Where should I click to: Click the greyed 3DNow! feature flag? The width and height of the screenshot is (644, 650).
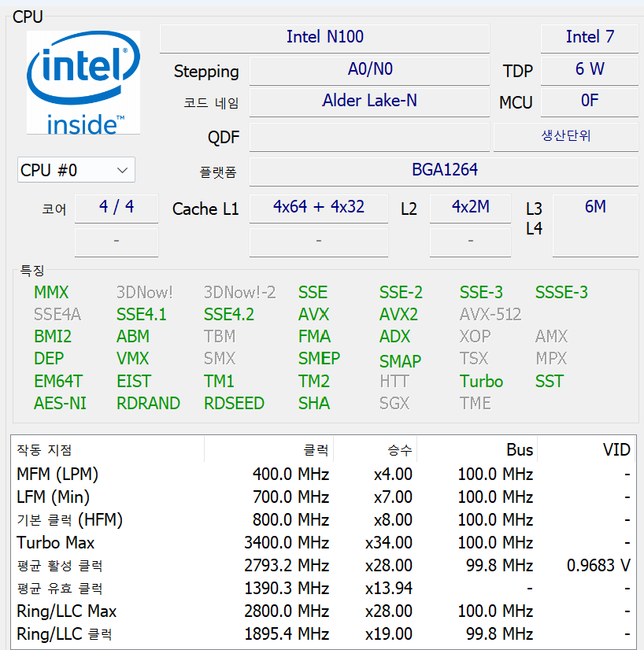144,293
